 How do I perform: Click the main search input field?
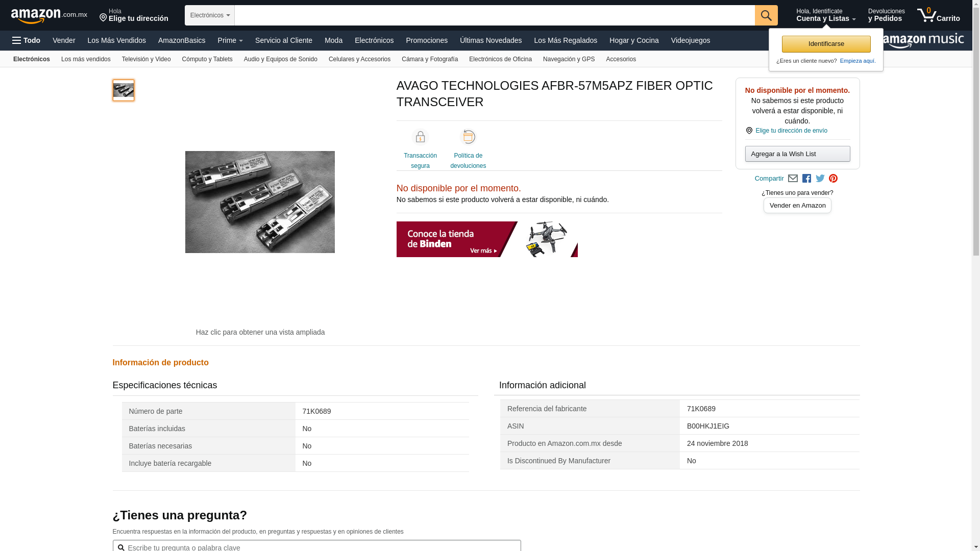pyautogui.click(x=495, y=15)
